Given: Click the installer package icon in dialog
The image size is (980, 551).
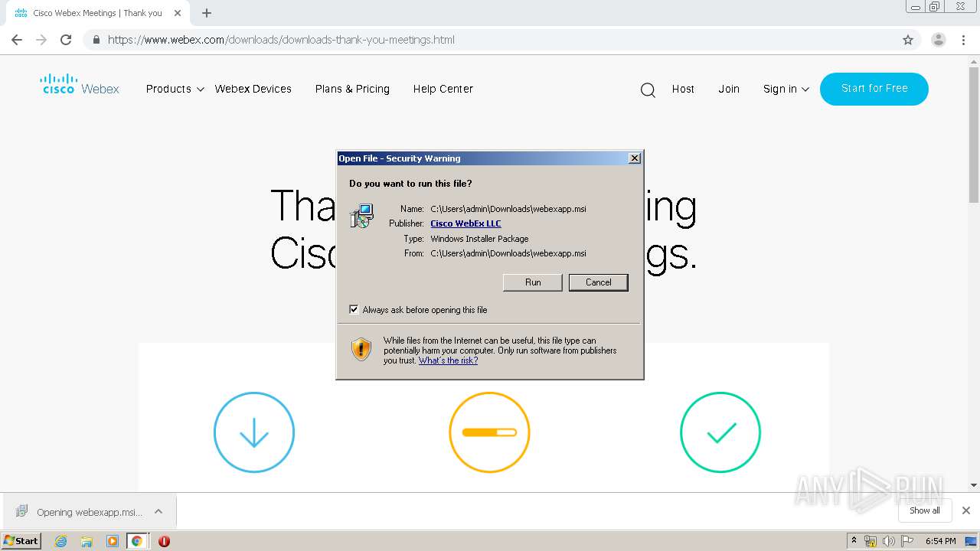Looking at the screenshot, I should pos(361,216).
